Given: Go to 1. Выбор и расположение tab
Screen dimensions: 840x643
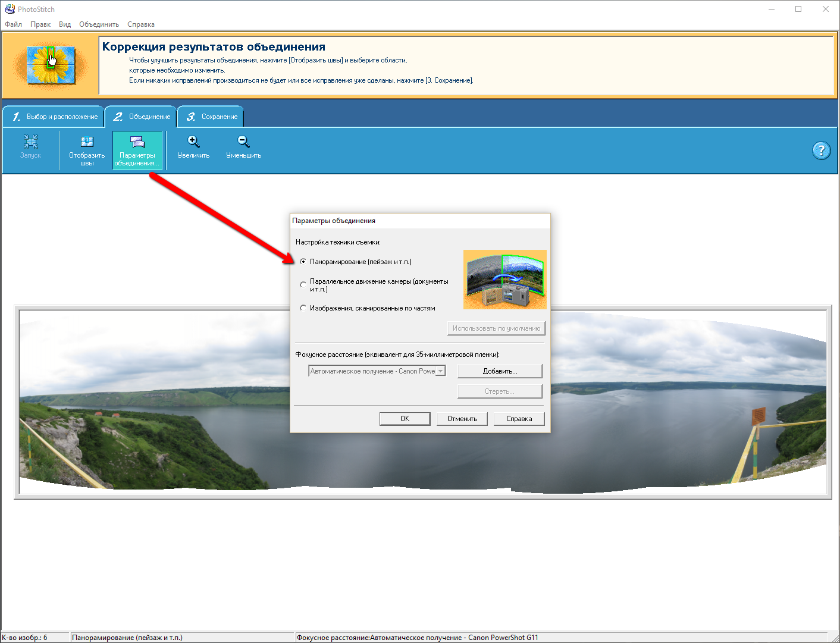Looking at the screenshot, I should [54, 117].
